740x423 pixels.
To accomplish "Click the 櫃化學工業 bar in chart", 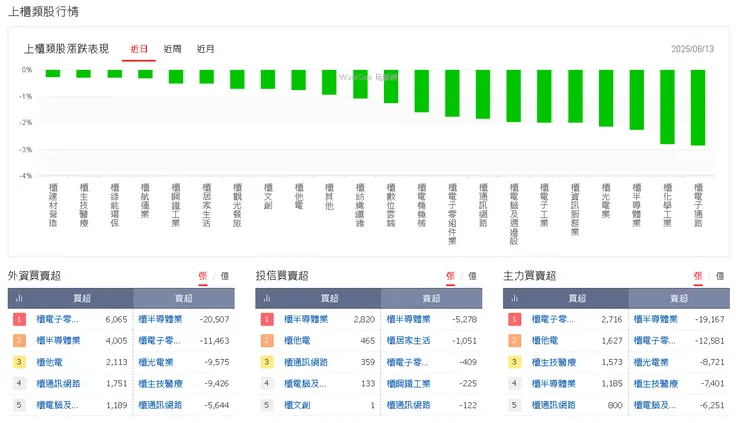I will 667,107.
